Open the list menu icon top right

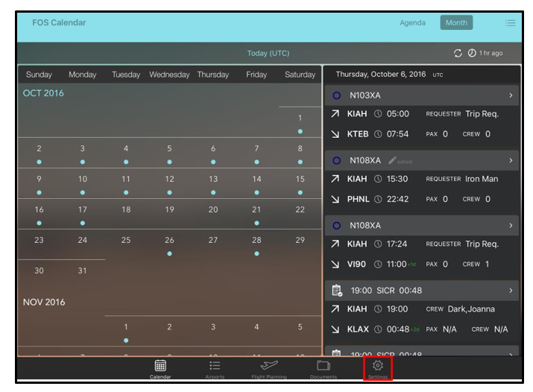[511, 23]
